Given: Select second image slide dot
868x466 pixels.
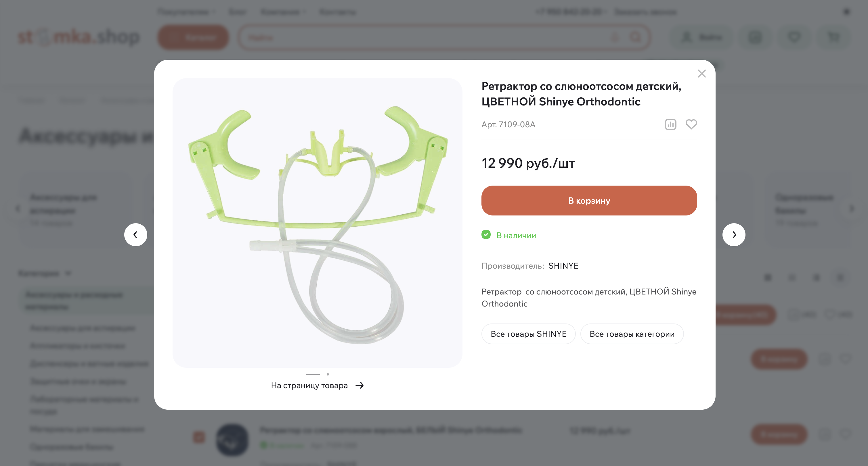Looking at the screenshot, I should (328, 374).
